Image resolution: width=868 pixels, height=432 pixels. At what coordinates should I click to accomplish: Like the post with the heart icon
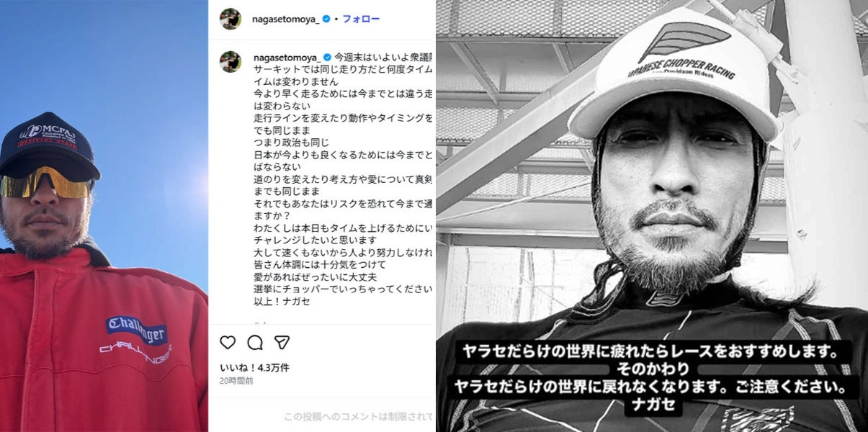point(228,342)
